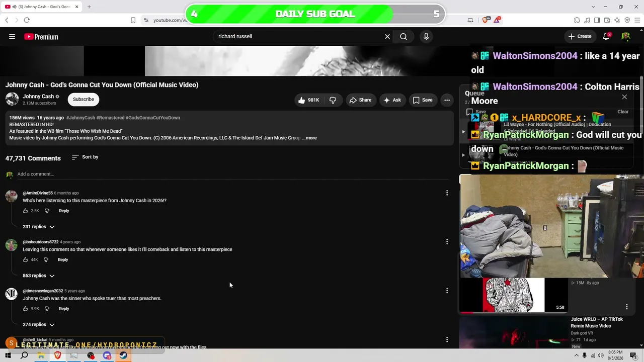The width and height of the screenshot is (644, 362).
Task: Open the YouTube guide hamburger menu
Action: coord(12,37)
